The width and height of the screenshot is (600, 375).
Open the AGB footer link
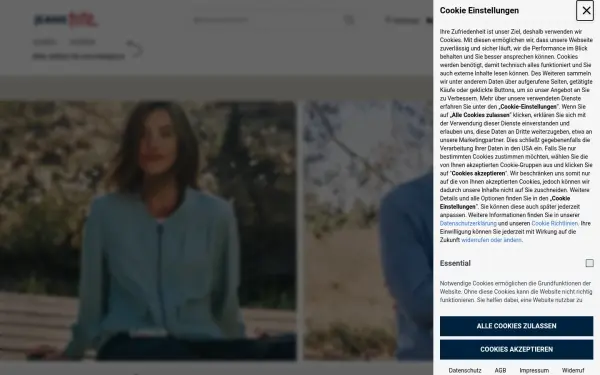tap(500, 370)
